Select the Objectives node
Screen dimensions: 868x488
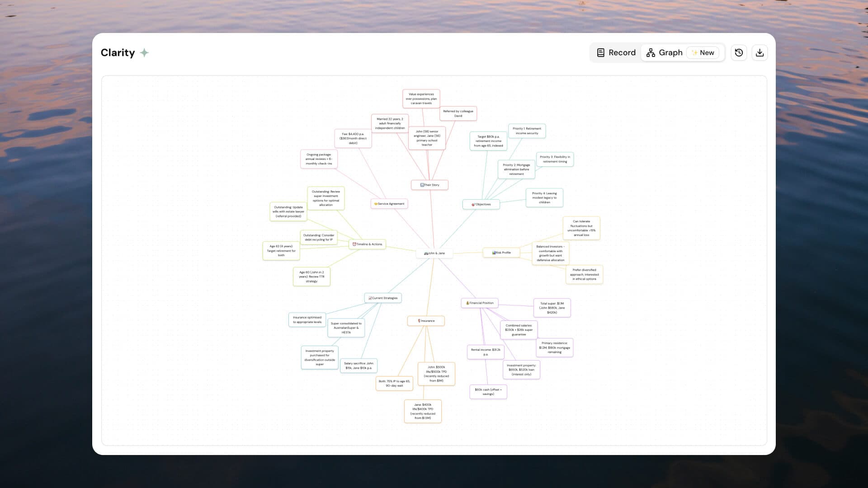click(x=481, y=204)
